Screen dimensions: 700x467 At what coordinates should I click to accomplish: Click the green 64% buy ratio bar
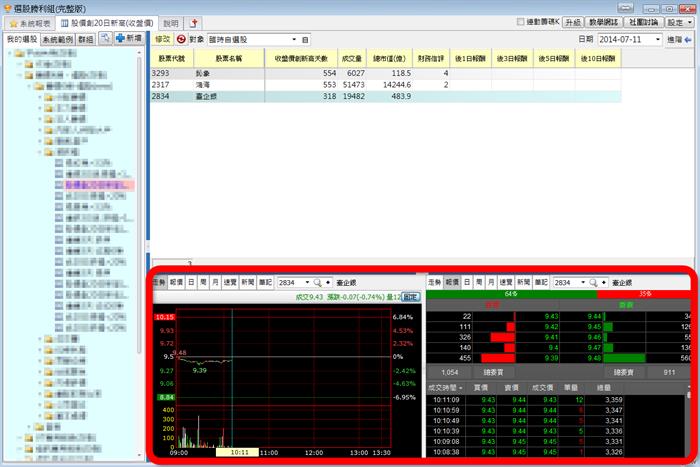click(x=512, y=294)
